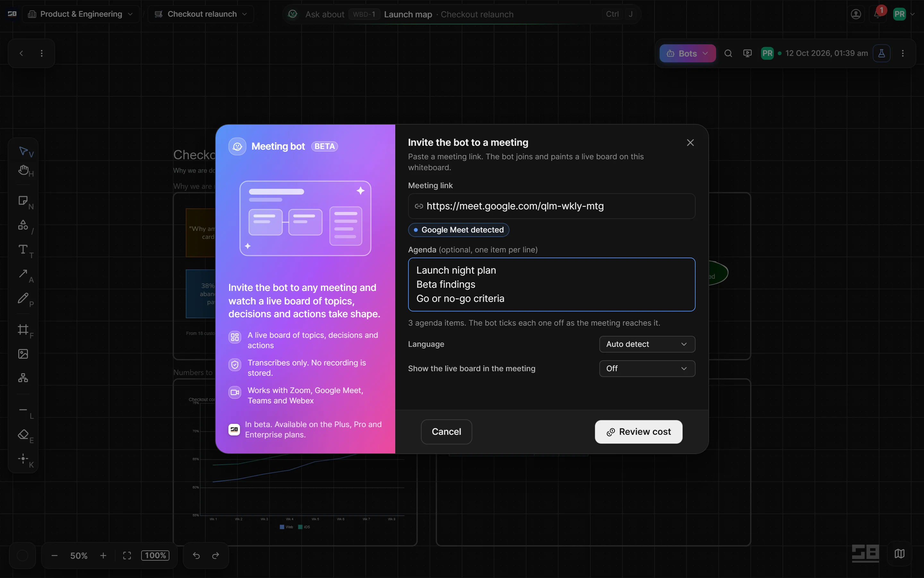Select the sticky note tool (N)
This screenshot has width=924, height=578.
click(23, 201)
